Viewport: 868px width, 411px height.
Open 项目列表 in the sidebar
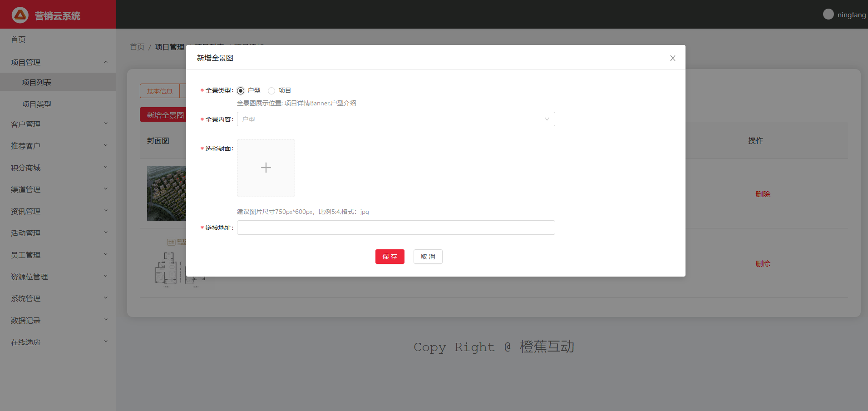coord(58,82)
